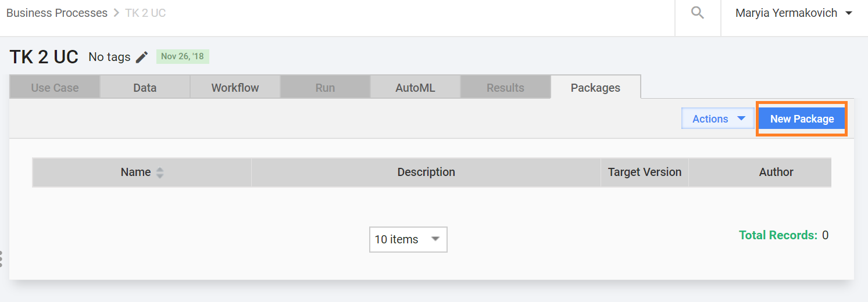Go to the AutoML tab

point(415,88)
